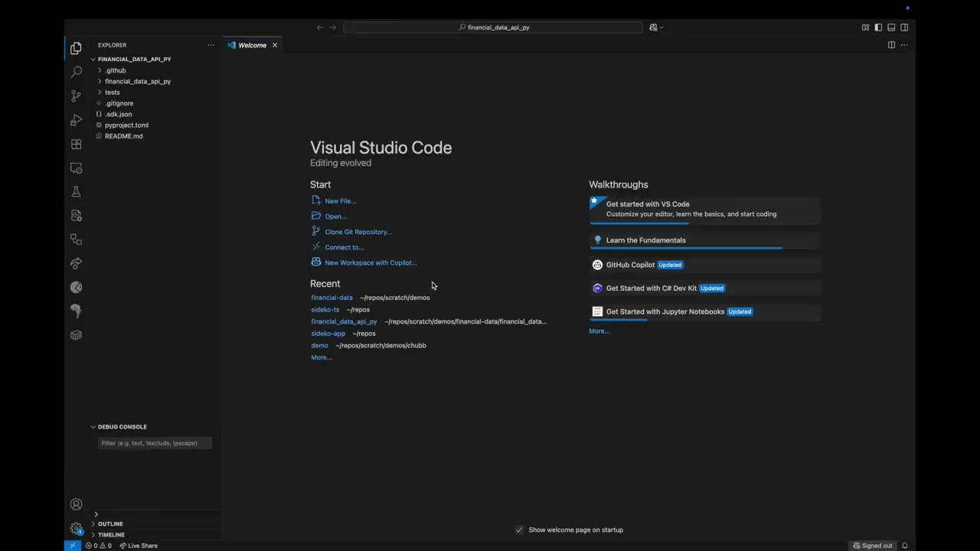Open recent project sideko-ts
The width and height of the screenshot is (980, 551).
325,310
